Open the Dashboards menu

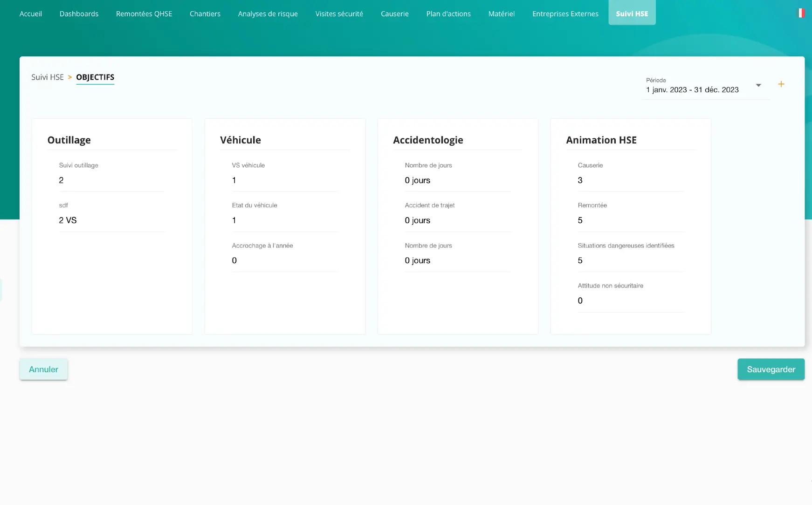(79, 14)
